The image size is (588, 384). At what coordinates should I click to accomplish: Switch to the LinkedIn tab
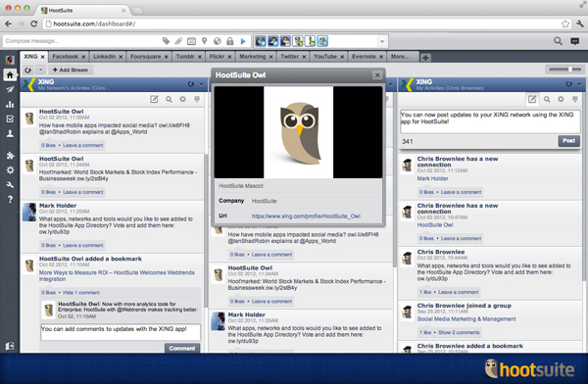pos(105,57)
